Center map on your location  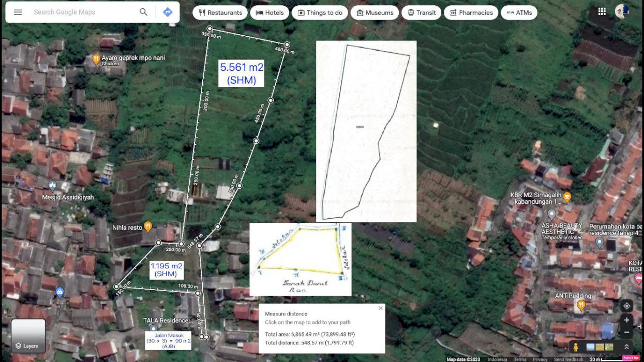click(x=626, y=306)
